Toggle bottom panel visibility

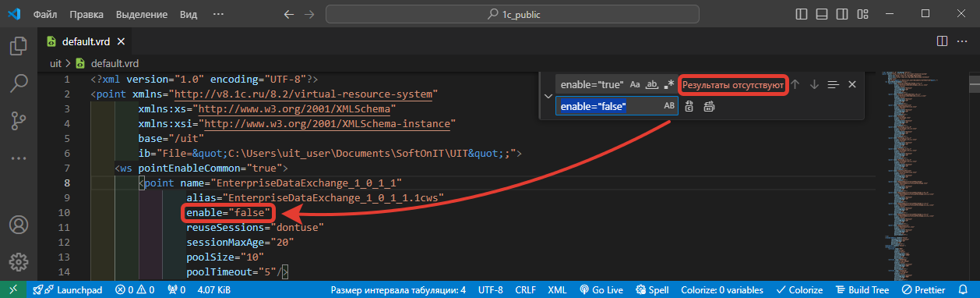click(x=823, y=14)
